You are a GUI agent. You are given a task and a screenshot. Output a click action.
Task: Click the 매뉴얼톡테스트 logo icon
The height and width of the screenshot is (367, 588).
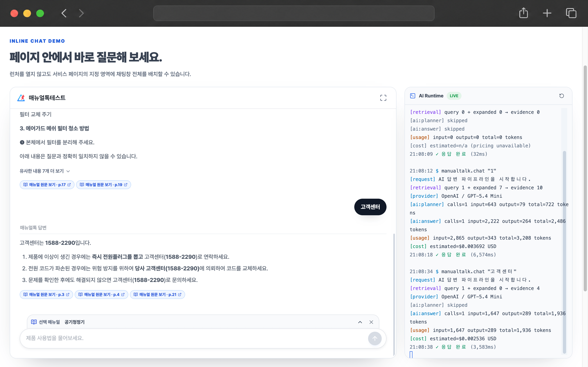[x=21, y=98]
